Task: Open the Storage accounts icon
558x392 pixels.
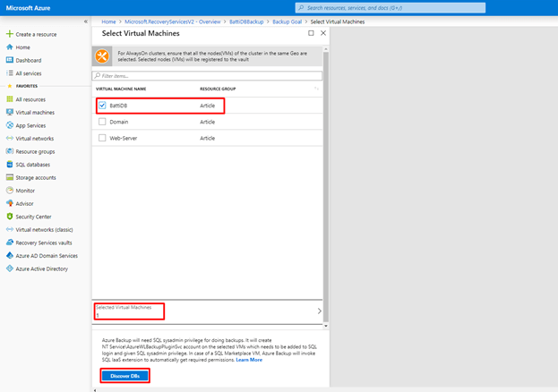Action: click(10, 177)
